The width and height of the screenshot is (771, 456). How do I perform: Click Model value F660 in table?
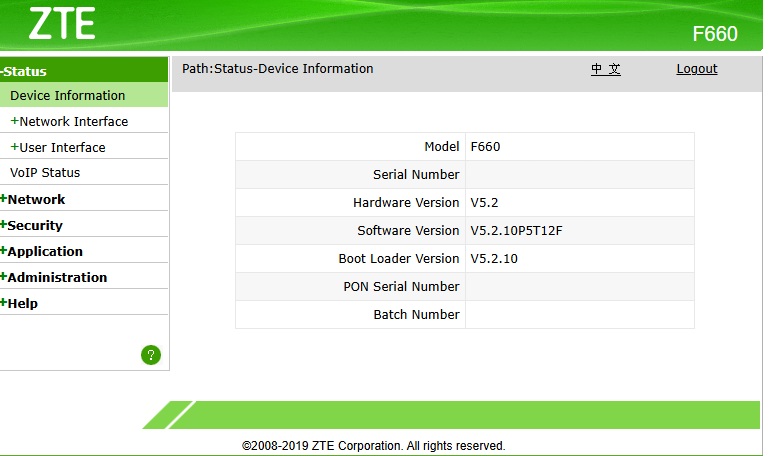tap(485, 147)
